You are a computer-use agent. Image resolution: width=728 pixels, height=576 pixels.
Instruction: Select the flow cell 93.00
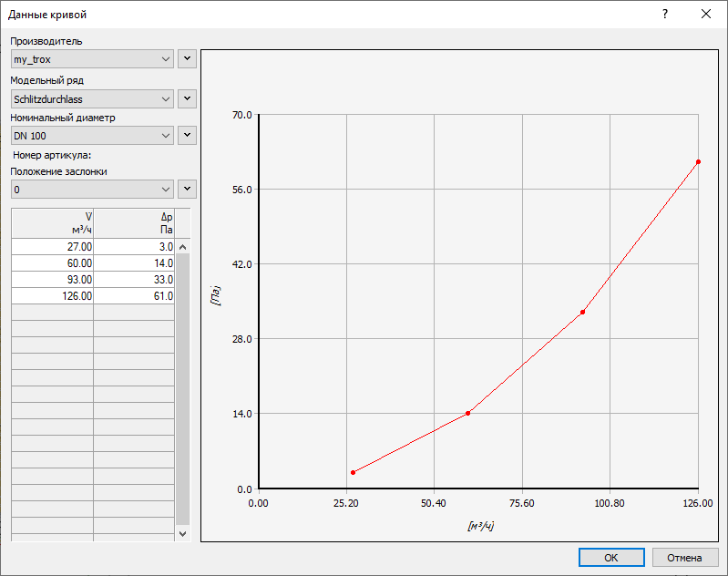tap(53, 280)
